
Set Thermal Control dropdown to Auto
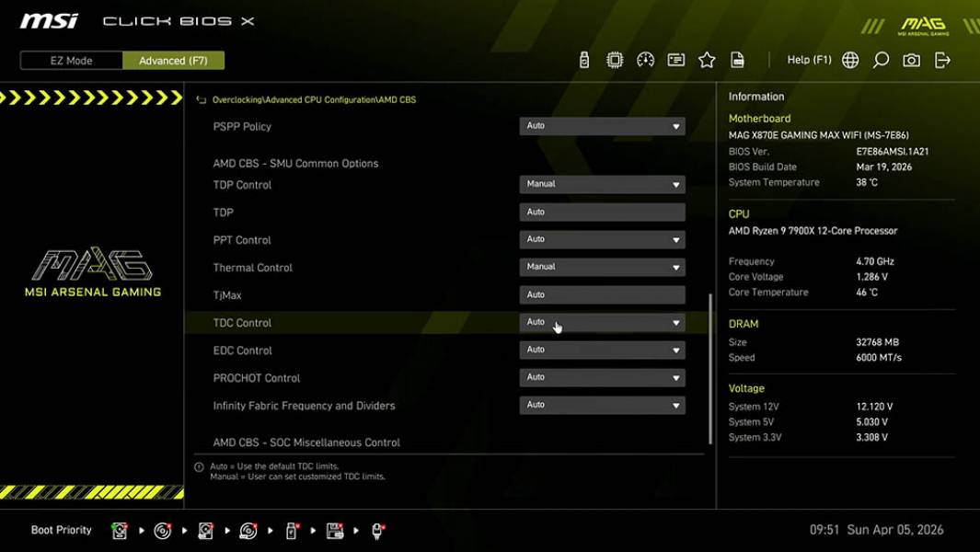click(x=602, y=267)
